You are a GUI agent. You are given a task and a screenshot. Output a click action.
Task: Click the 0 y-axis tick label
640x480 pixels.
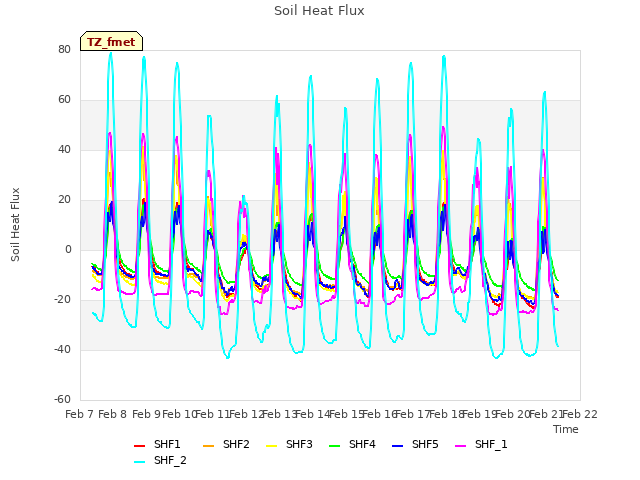click(x=68, y=249)
